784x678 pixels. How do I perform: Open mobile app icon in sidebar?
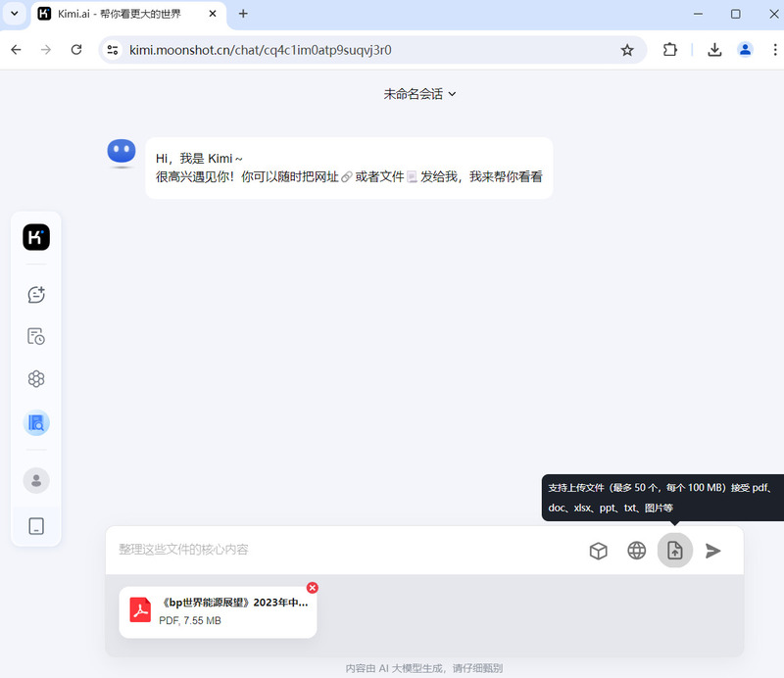tap(36, 526)
